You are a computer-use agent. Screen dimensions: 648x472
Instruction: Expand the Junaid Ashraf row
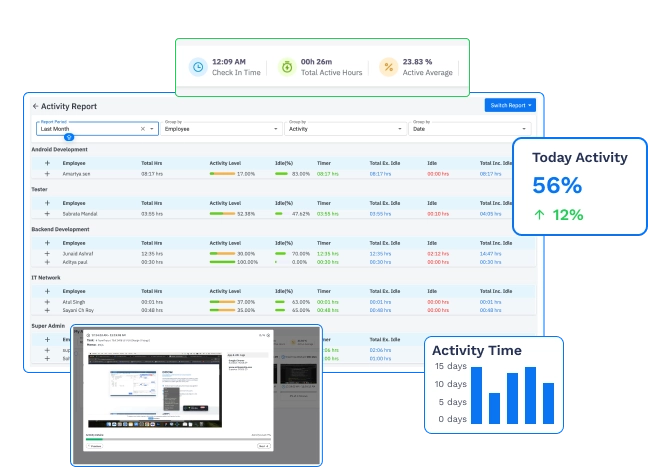point(47,253)
